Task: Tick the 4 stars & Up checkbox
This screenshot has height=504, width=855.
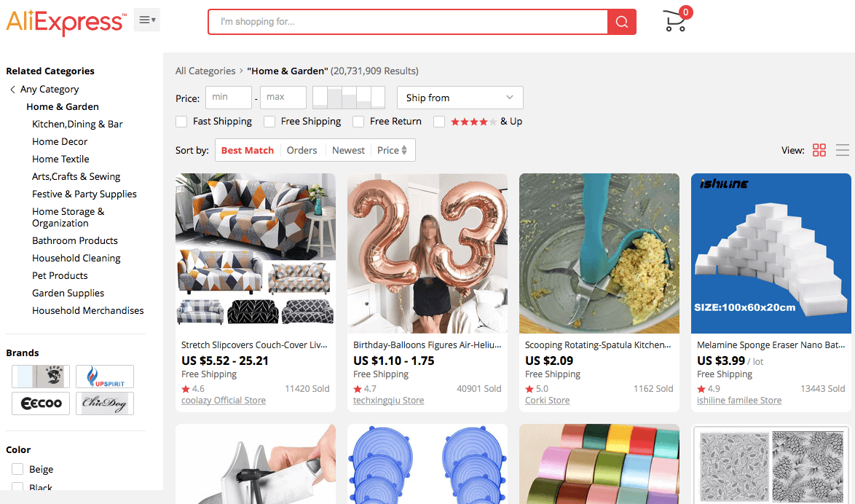Action: tap(439, 122)
